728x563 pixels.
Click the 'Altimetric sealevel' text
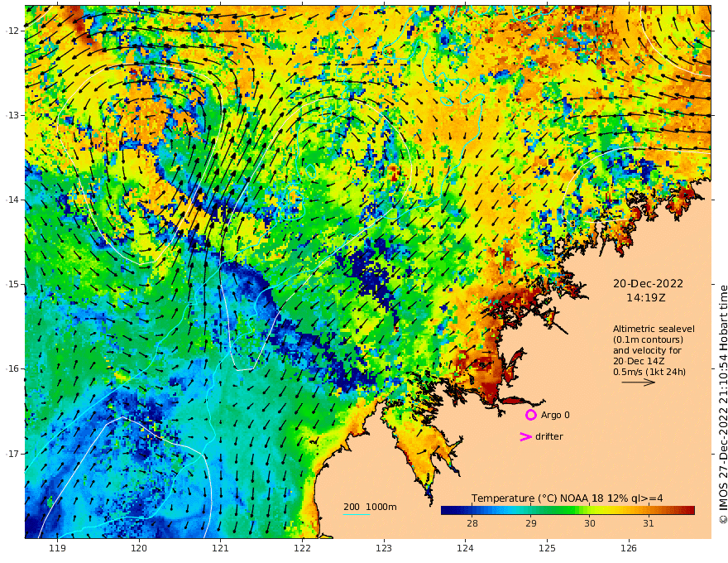(654, 329)
